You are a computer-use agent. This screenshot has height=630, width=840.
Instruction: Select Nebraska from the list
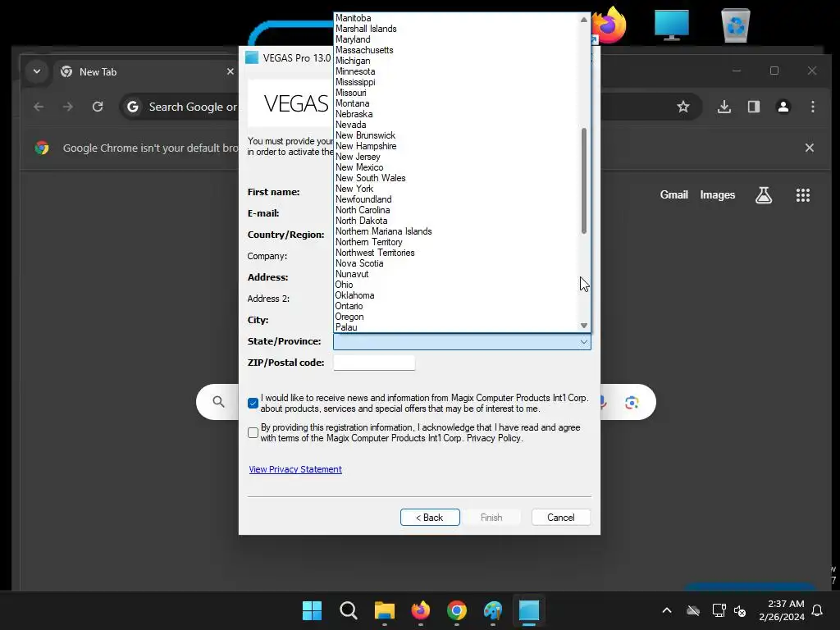click(x=354, y=115)
